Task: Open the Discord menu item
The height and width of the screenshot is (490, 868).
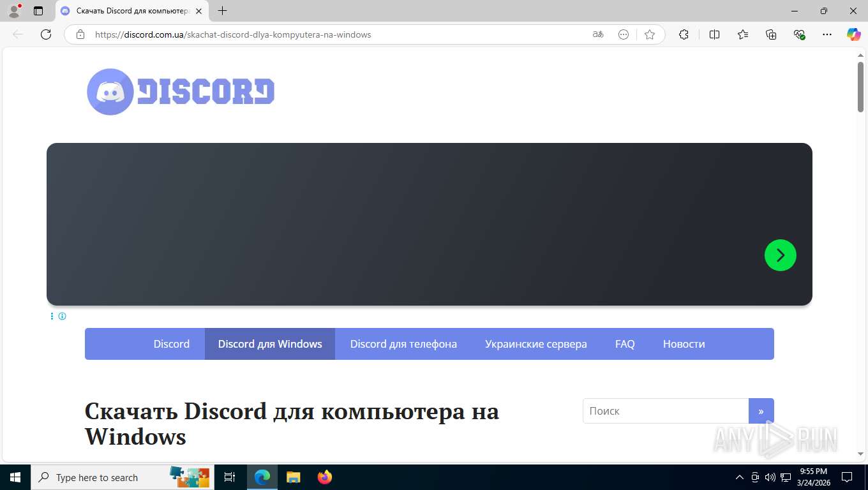Action: tap(171, 344)
